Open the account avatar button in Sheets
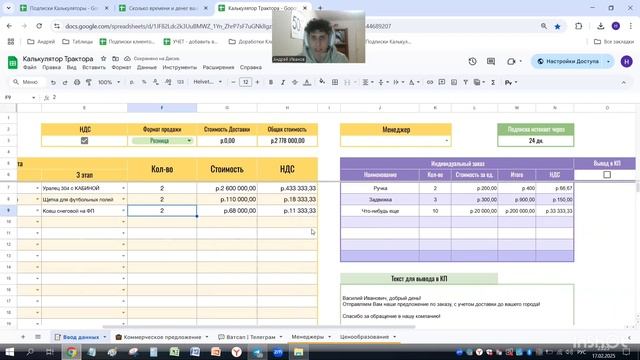 pyautogui.click(x=627, y=61)
